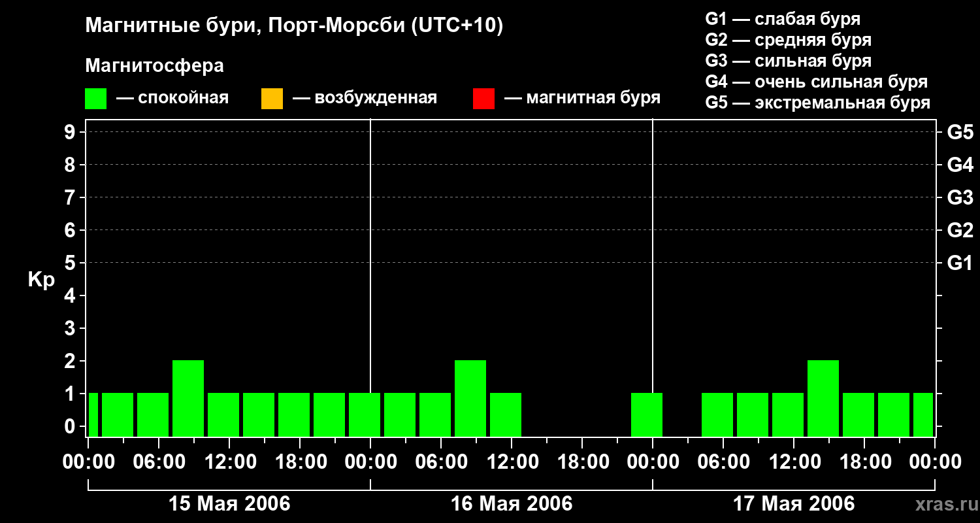
Task: Click the 12:00 time label for 16 Мая
Action: pyautogui.click(x=512, y=462)
